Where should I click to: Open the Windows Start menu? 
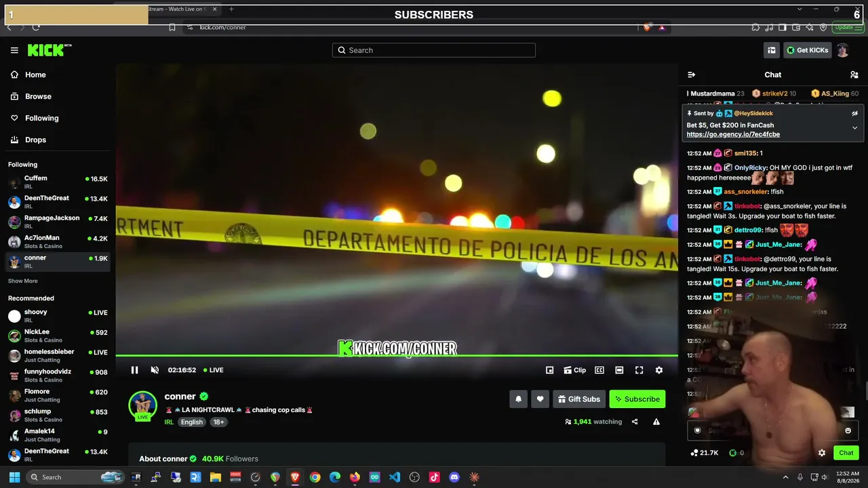pyautogui.click(x=14, y=477)
